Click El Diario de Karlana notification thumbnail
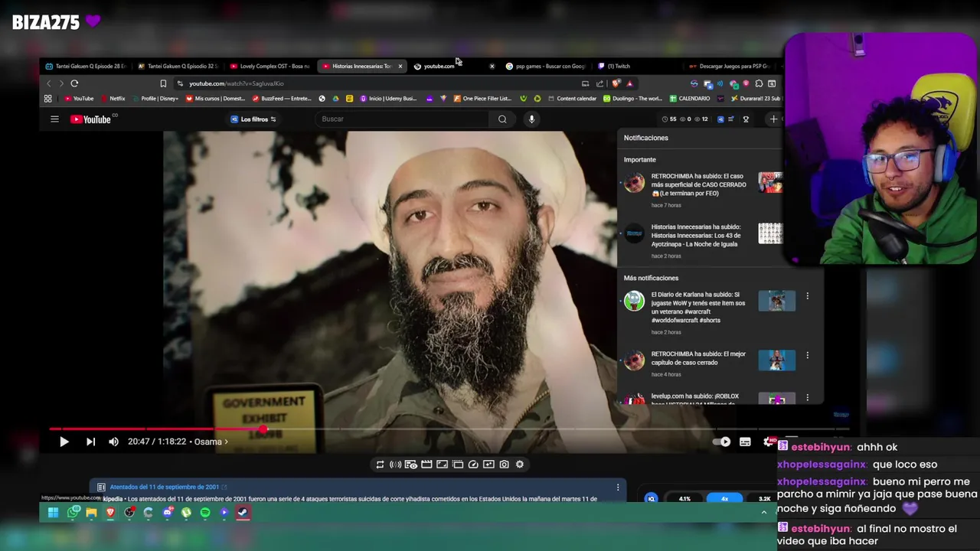 (x=776, y=301)
